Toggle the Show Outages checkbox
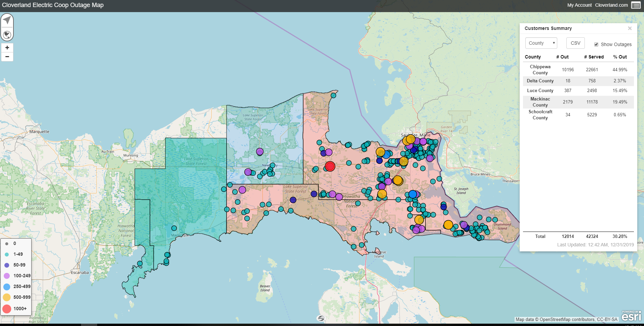 click(596, 44)
